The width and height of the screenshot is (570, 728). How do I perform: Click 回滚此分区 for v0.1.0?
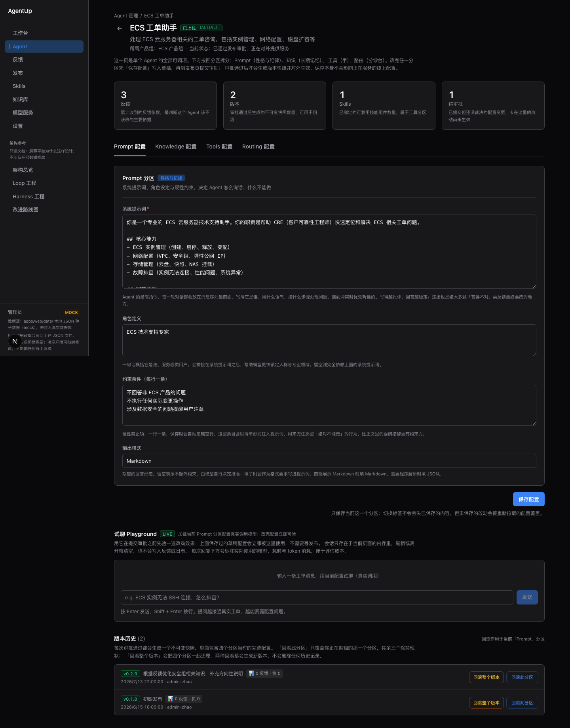(522, 703)
